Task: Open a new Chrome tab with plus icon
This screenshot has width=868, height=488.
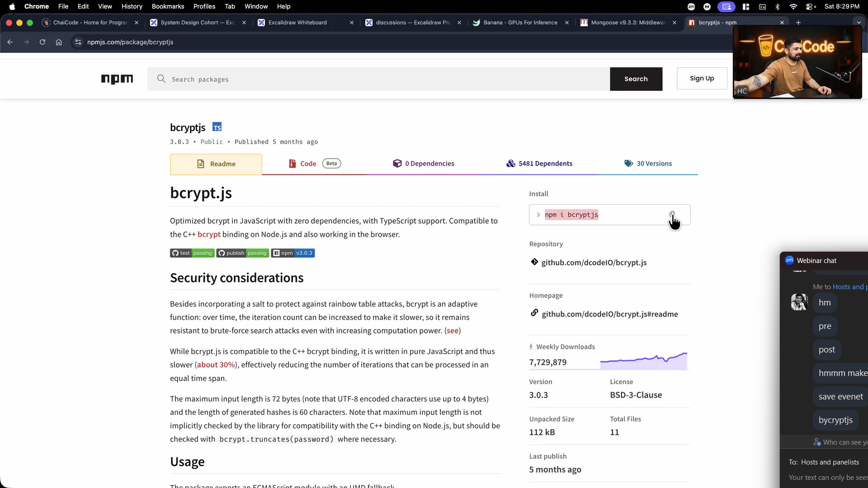Action: (x=798, y=23)
